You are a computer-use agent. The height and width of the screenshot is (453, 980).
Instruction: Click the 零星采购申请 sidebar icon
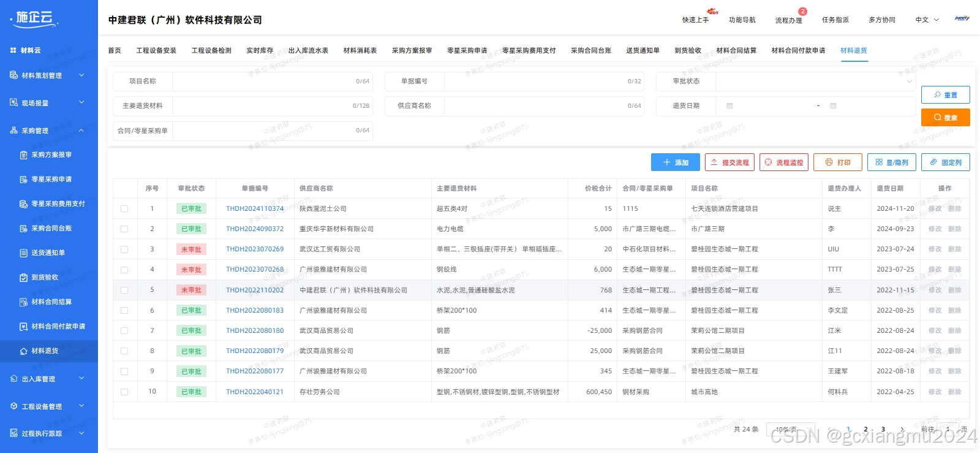tap(23, 179)
